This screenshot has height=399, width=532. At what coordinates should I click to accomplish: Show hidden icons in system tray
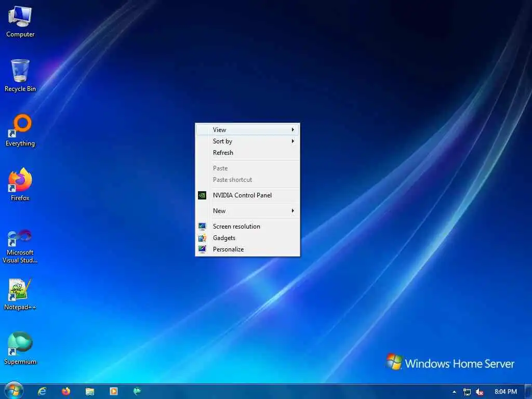click(x=454, y=392)
